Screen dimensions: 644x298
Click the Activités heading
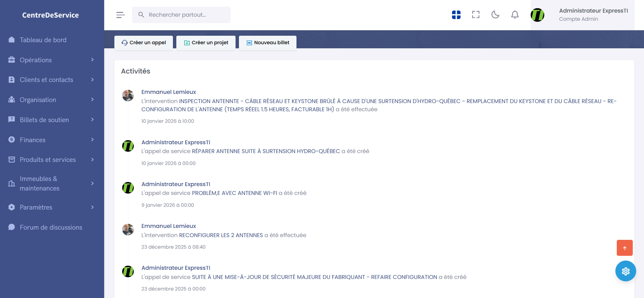(135, 71)
